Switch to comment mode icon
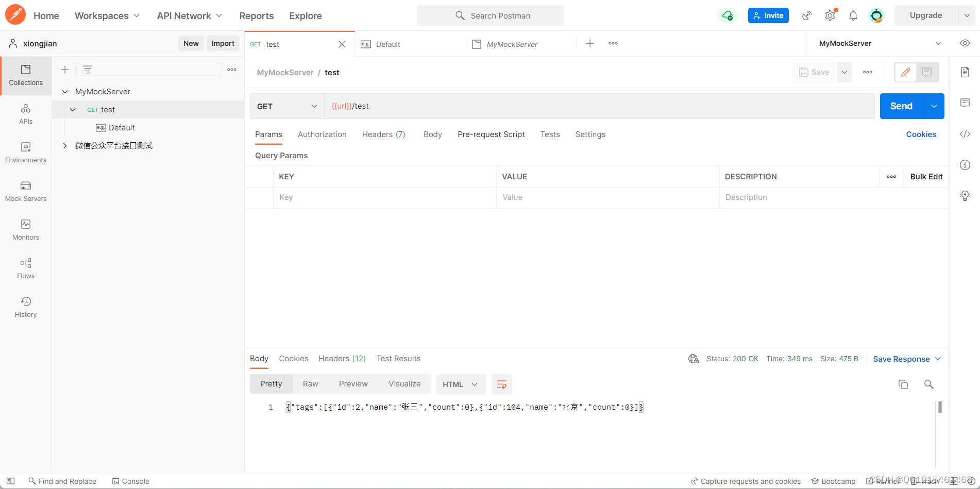The width and height of the screenshot is (980, 489). [927, 72]
